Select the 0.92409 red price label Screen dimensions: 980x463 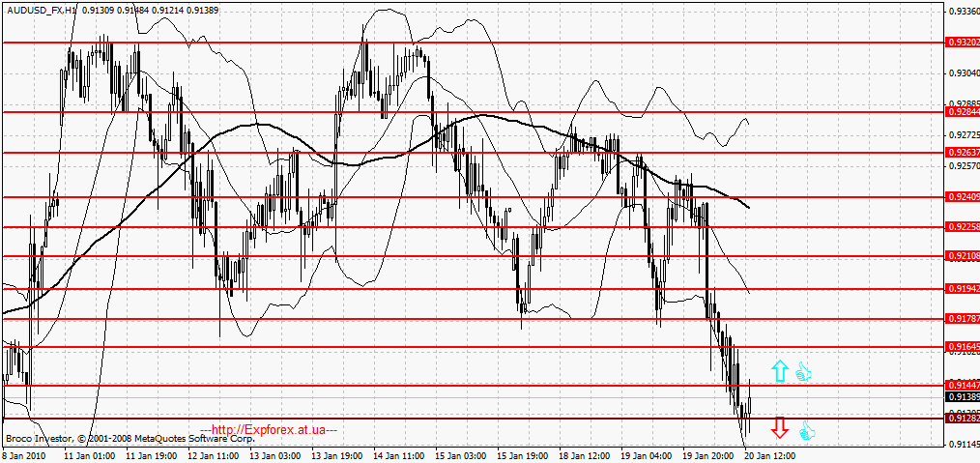point(964,197)
